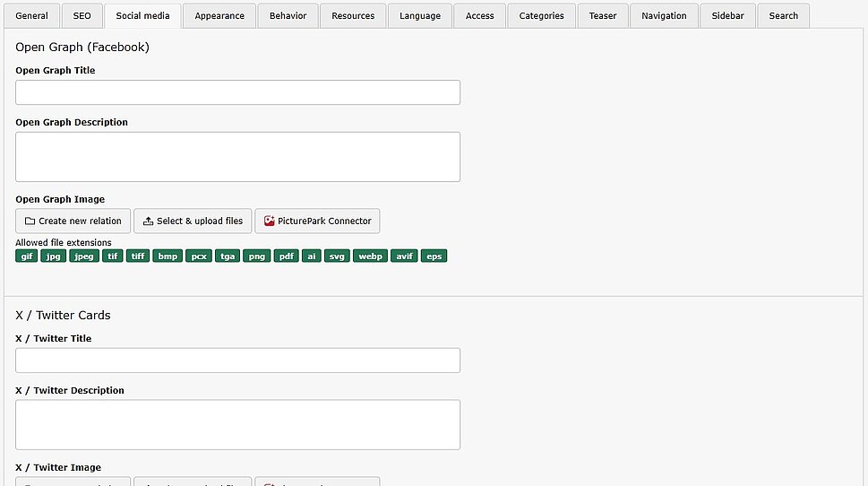
Task: Click the svg file extension badge
Action: point(337,256)
